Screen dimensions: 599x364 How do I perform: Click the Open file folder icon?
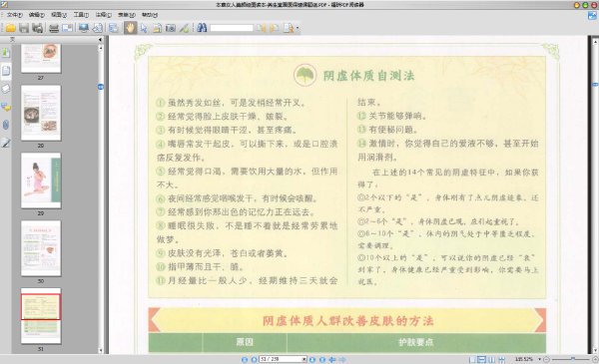coord(10,28)
